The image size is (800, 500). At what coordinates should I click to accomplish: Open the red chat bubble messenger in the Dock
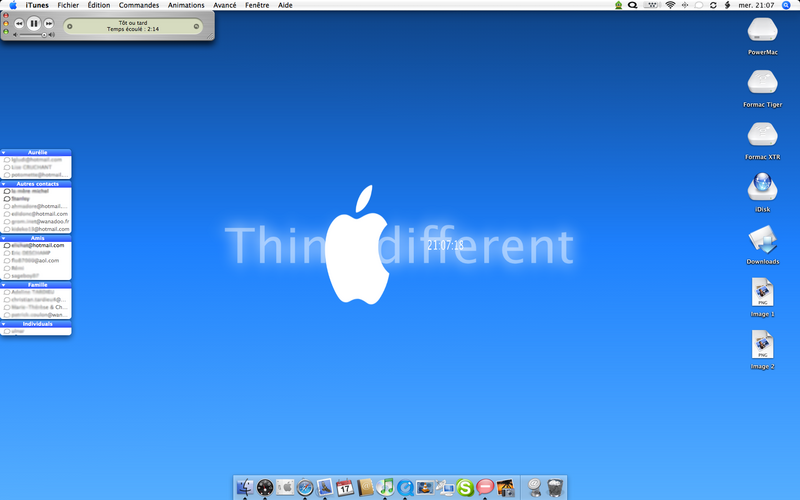click(x=485, y=488)
